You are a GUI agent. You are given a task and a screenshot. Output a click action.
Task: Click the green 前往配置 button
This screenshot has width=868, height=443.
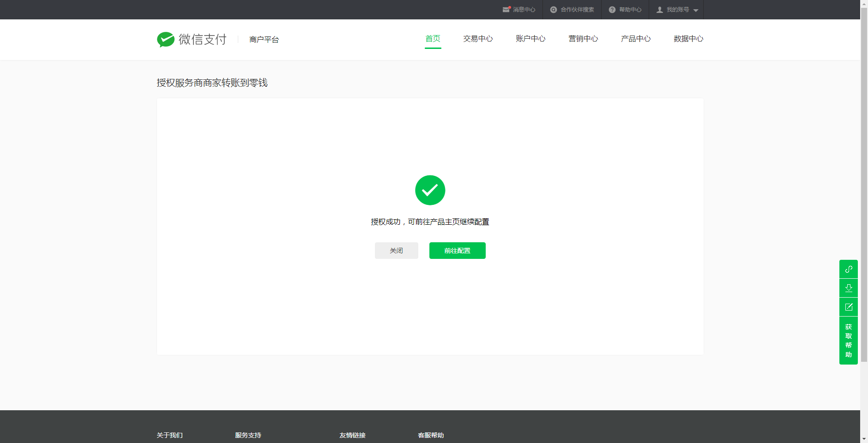tap(457, 251)
